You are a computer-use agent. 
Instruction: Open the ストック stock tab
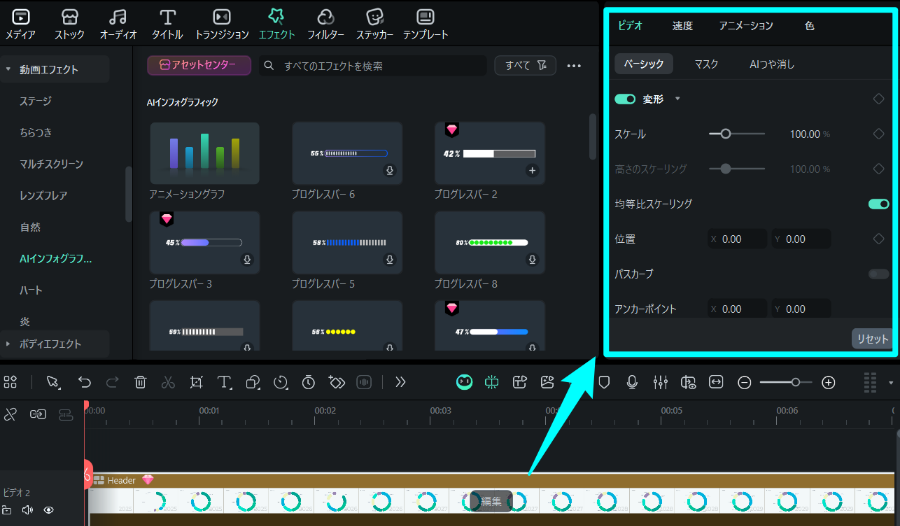69,25
